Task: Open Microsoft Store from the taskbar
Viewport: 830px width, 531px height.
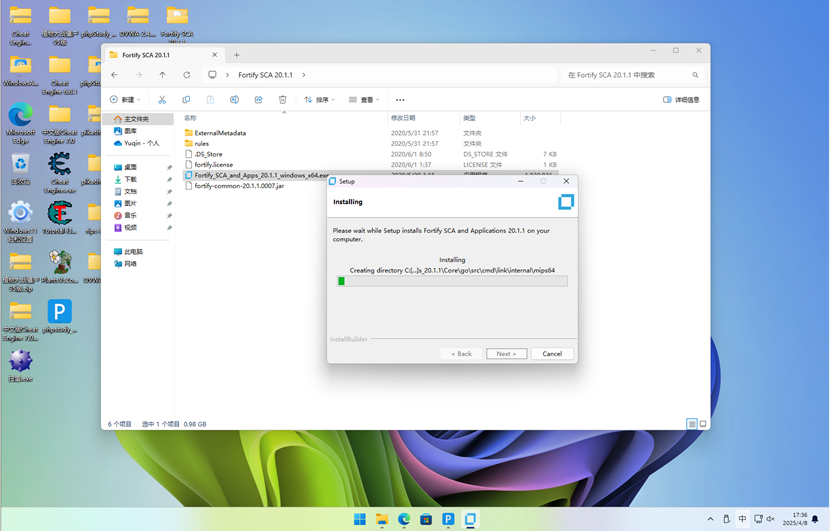Action: pyautogui.click(x=426, y=519)
